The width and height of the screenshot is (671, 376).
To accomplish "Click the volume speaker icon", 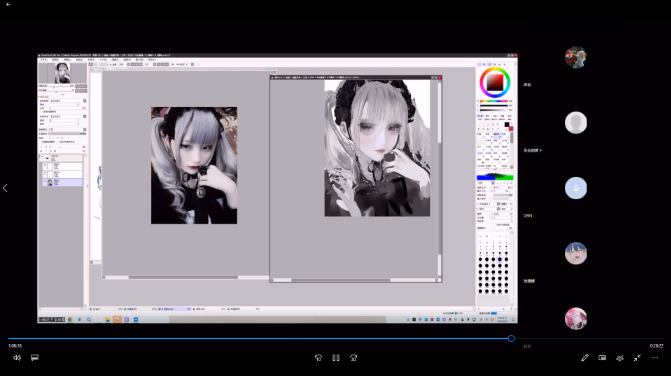I will click(x=17, y=358).
